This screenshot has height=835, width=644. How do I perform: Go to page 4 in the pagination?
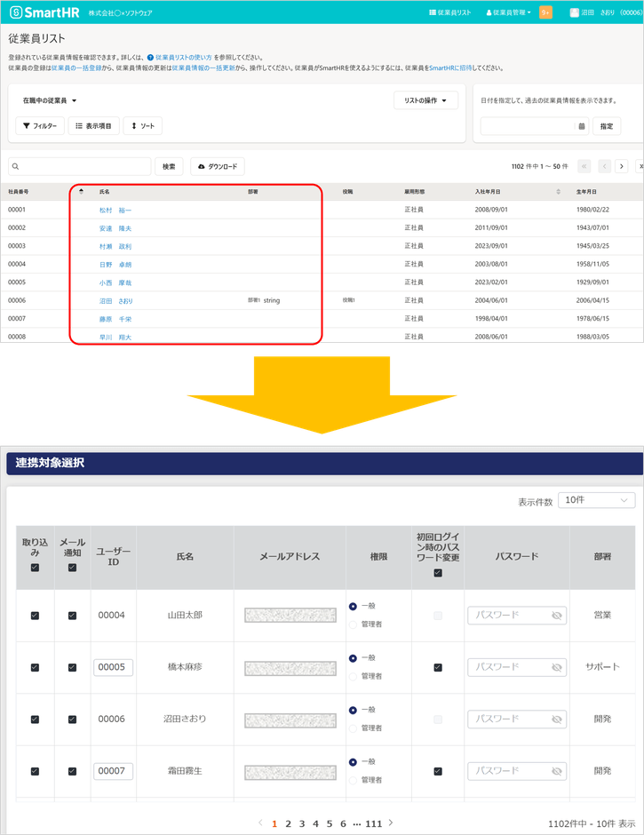click(315, 823)
